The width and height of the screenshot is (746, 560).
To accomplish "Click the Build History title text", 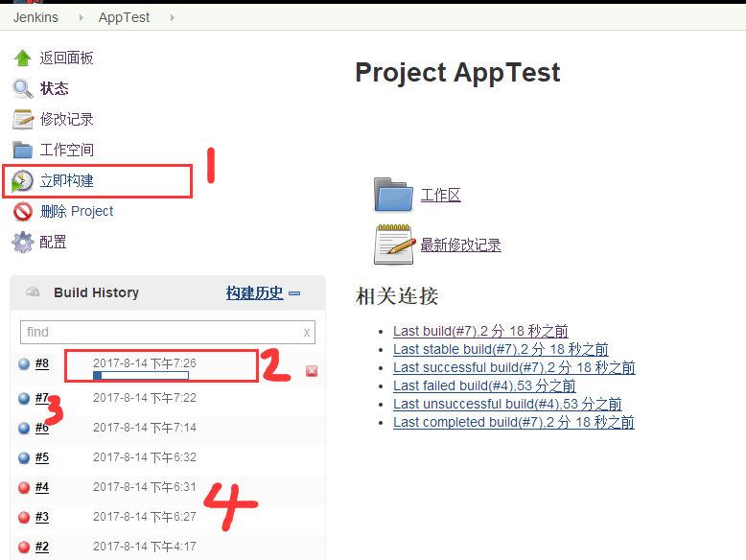I will pyautogui.click(x=96, y=292).
